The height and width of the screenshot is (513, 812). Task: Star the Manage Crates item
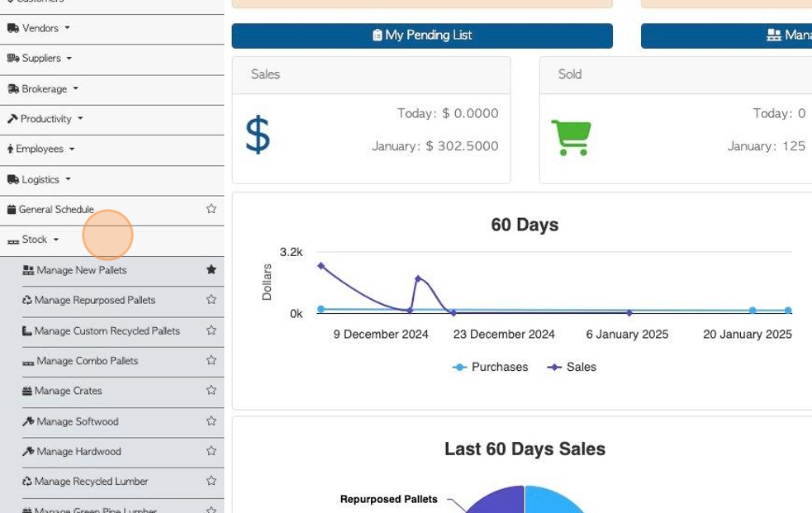pos(211,390)
